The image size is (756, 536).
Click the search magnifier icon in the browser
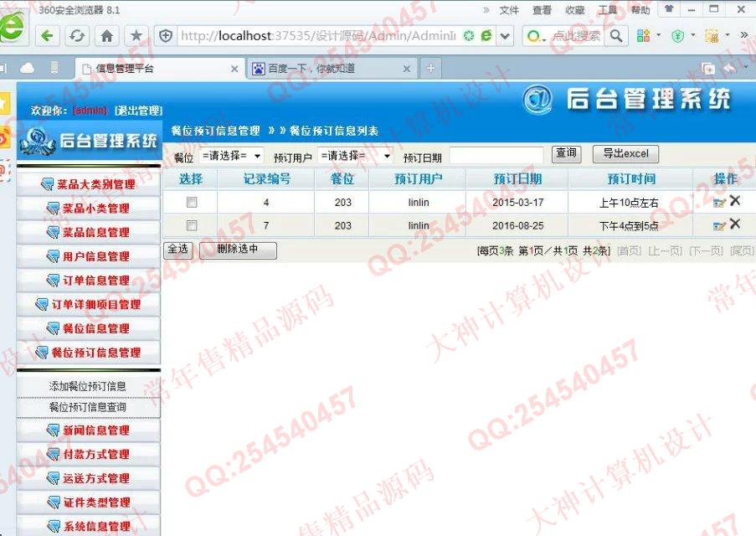(x=616, y=36)
